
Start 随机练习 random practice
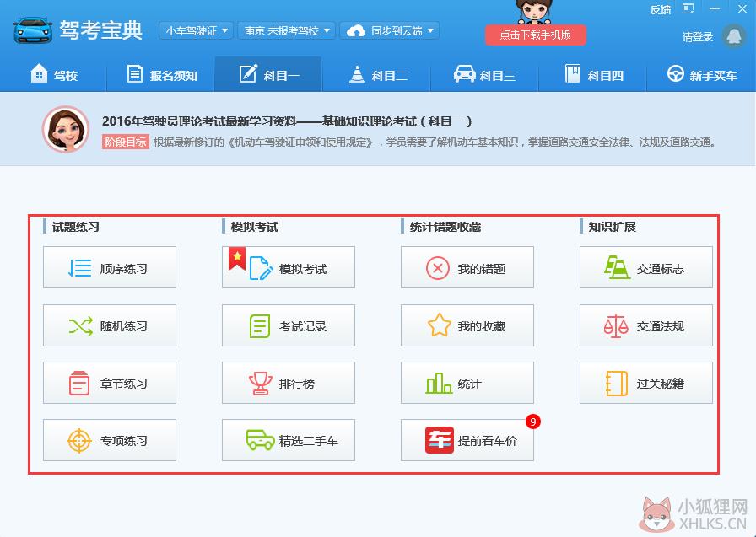(x=110, y=325)
